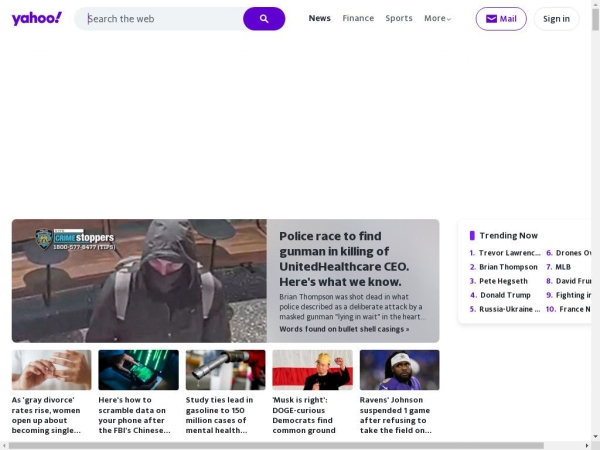
Task: Open the gray divorce article thumbnail
Action: pos(52,370)
